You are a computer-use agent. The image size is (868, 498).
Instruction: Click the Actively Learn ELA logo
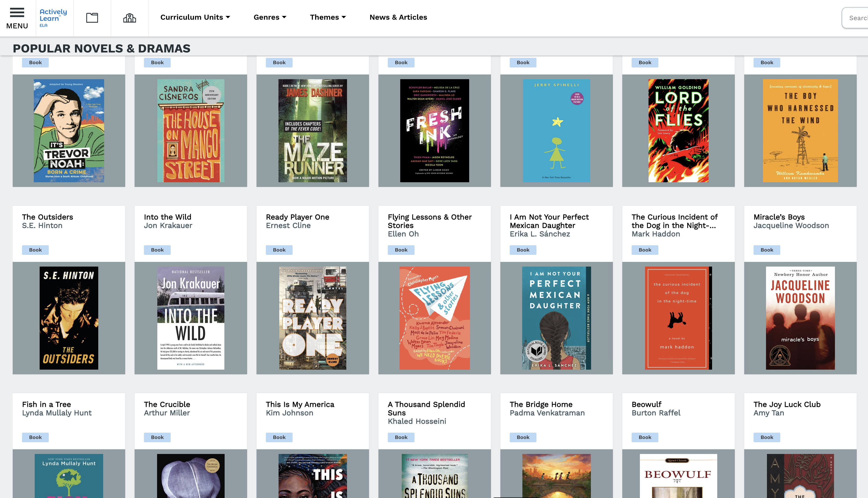53,18
